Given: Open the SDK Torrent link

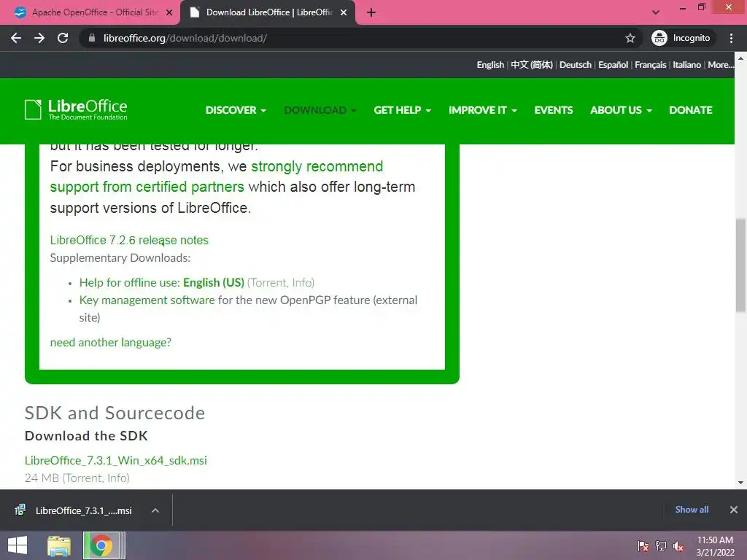Looking at the screenshot, I should click(x=82, y=478).
